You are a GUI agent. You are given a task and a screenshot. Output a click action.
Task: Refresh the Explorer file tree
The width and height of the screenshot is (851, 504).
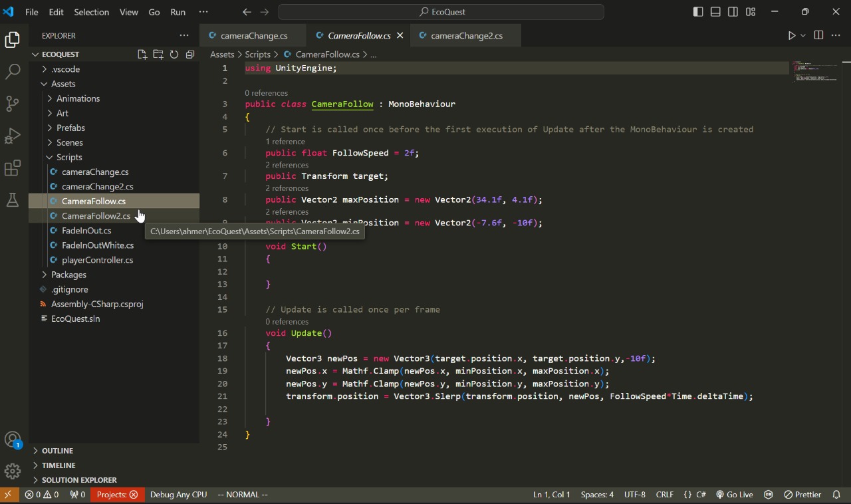click(174, 55)
